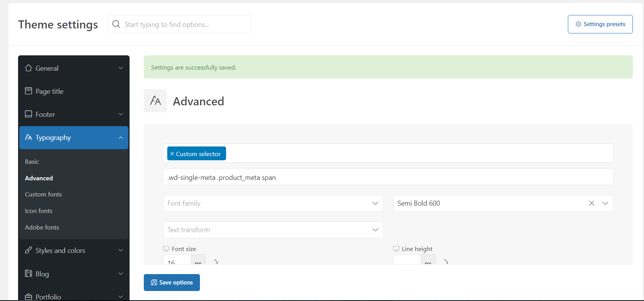The image size is (644, 301).
Task: Click the options search field
Action: (x=180, y=24)
